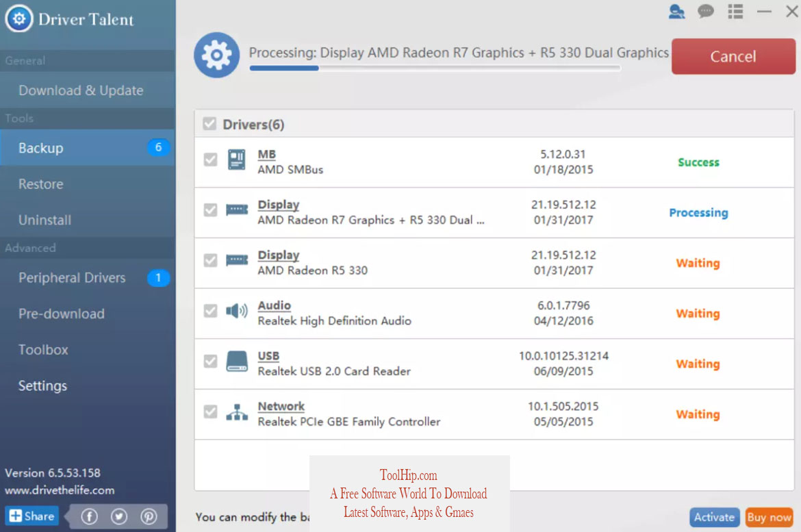Uncheck the Realtek PCIe GBE Family Controller checkbox
The width and height of the screenshot is (801, 532).
click(210, 411)
